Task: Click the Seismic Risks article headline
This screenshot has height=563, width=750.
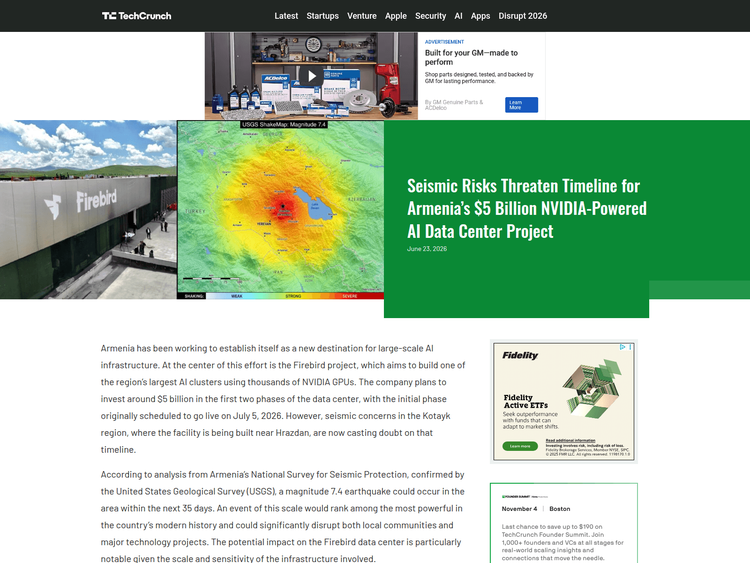Action: 527,209
